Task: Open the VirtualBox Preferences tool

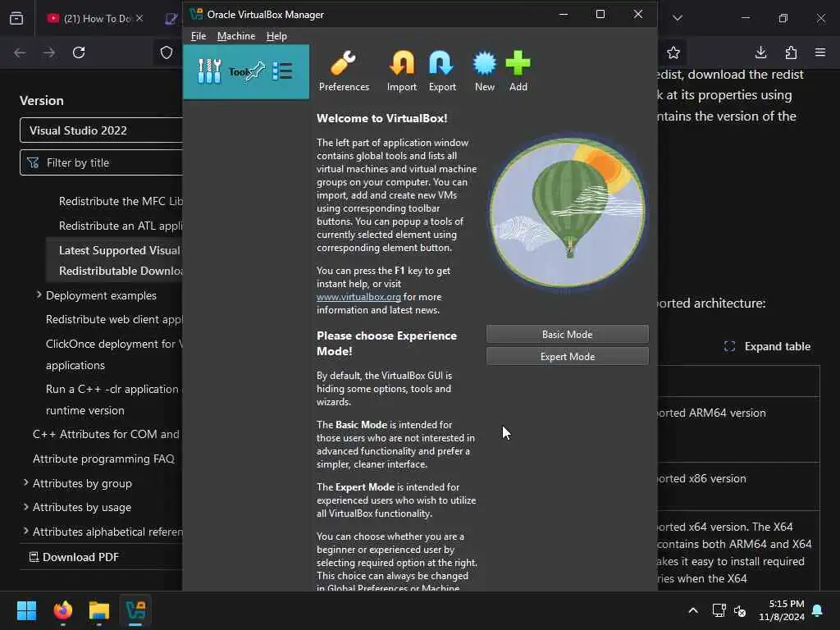Action: [x=344, y=71]
